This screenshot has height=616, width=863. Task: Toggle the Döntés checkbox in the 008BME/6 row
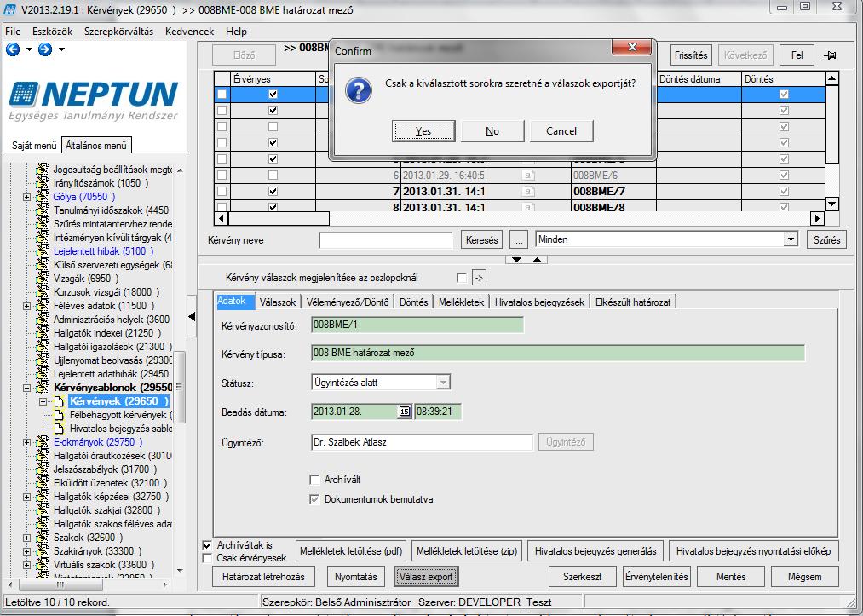click(784, 176)
